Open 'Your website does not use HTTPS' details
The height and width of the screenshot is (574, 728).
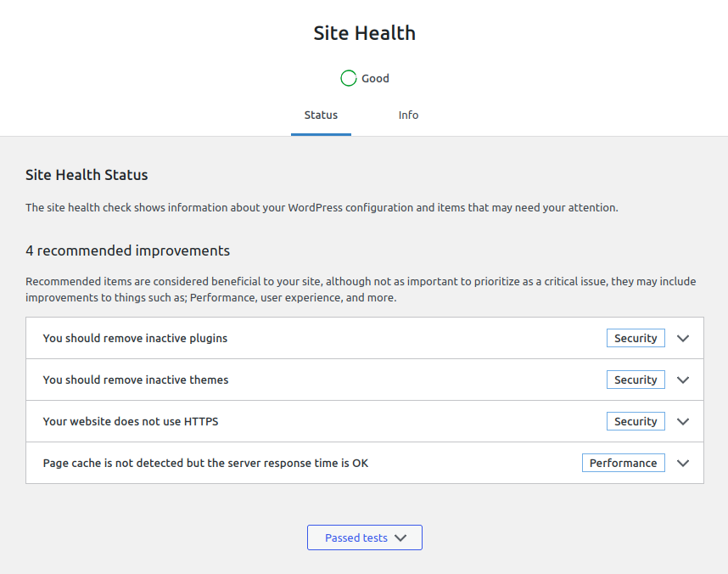[131, 421]
